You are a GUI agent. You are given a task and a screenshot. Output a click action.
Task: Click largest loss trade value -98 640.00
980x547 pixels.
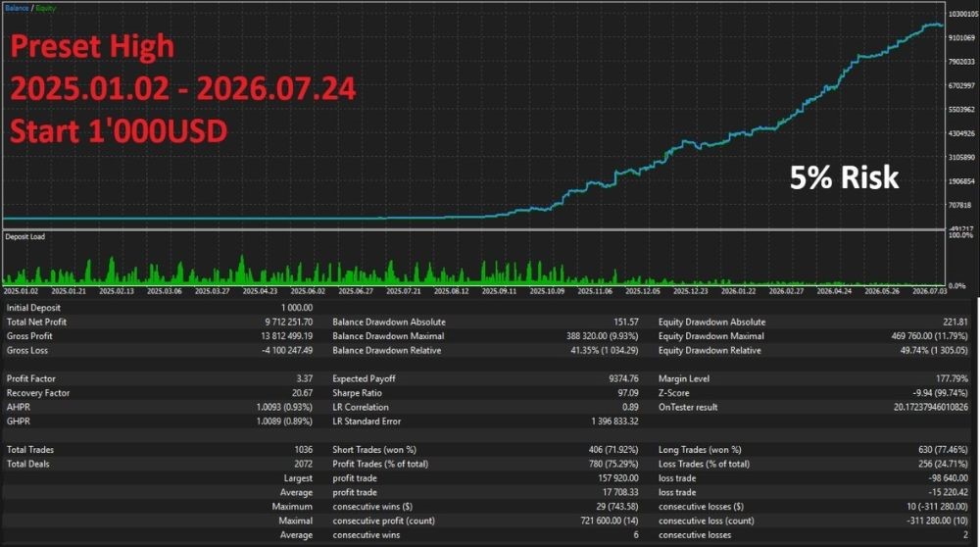tap(948, 478)
